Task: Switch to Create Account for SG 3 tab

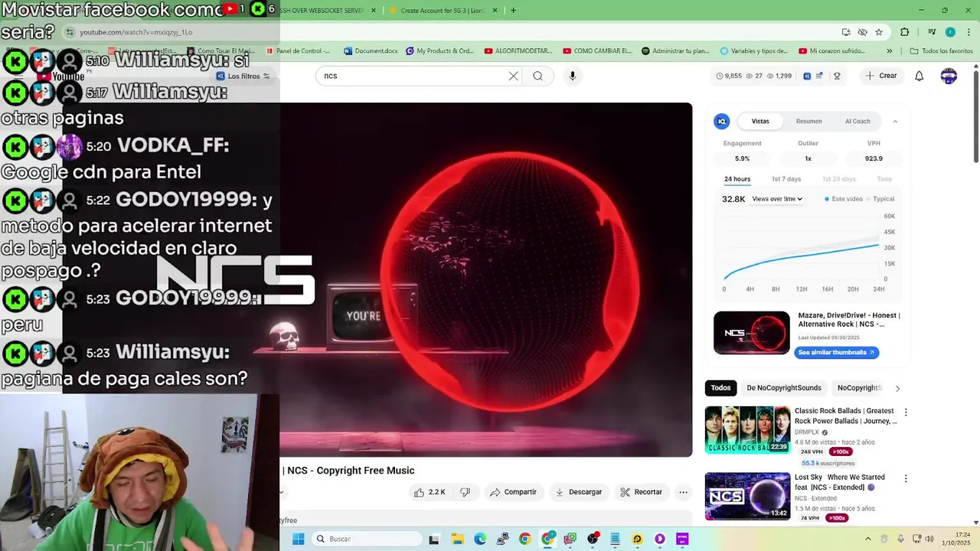Action: (x=443, y=11)
